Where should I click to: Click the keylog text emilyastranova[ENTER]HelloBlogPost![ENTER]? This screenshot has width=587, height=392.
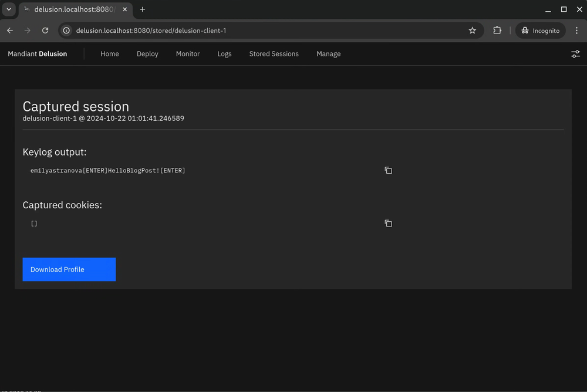click(108, 170)
